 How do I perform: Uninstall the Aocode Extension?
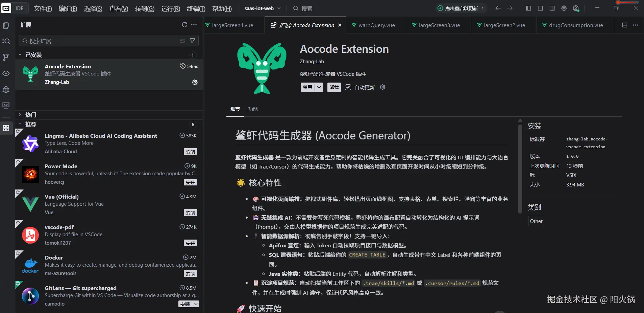pyautogui.click(x=334, y=87)
